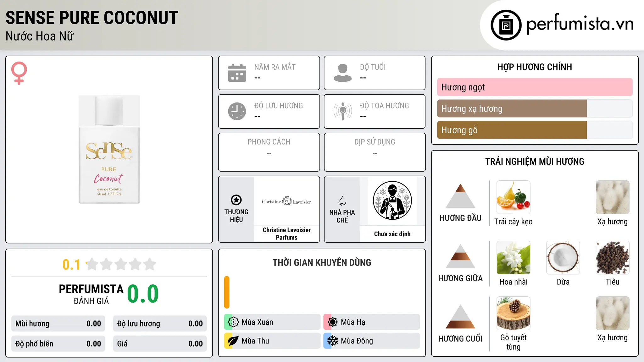
Task: Click the HƯƠNG ĐẦU label
Action: click(x=460, y=218)
